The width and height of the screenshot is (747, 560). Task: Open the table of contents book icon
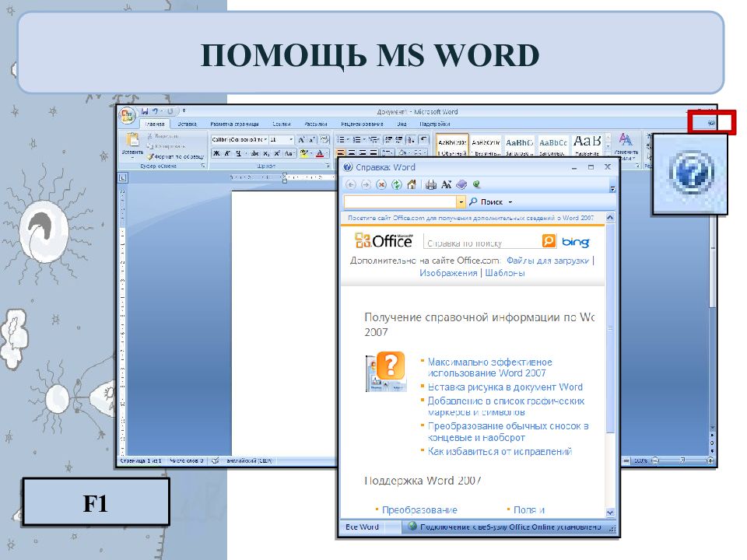coord(461,185)
